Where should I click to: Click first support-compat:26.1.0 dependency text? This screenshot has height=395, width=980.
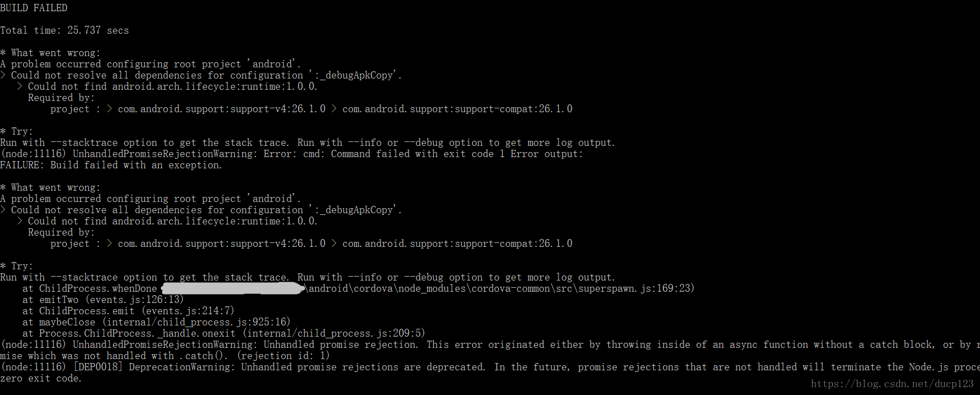[457, 109]
